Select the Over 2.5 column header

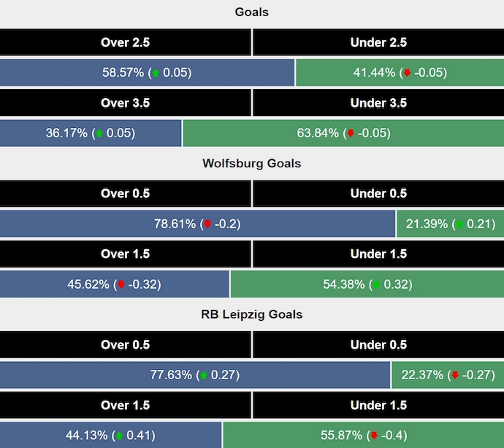point(125,42)
